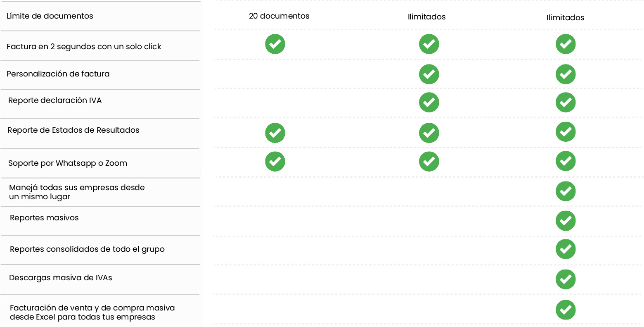644x327 pixels.
Task: Click the '20 documentos' limit text
Action: click(279, 16)
